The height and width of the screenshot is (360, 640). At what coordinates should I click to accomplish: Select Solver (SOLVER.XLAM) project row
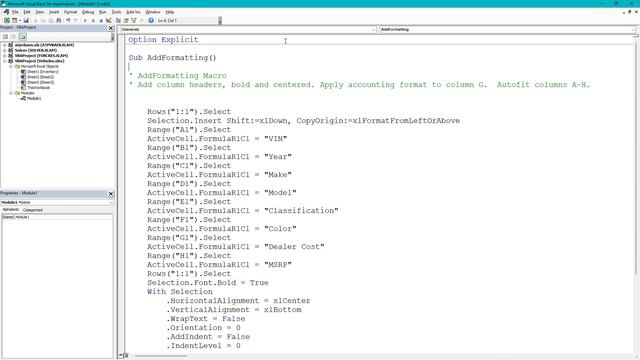33,50
